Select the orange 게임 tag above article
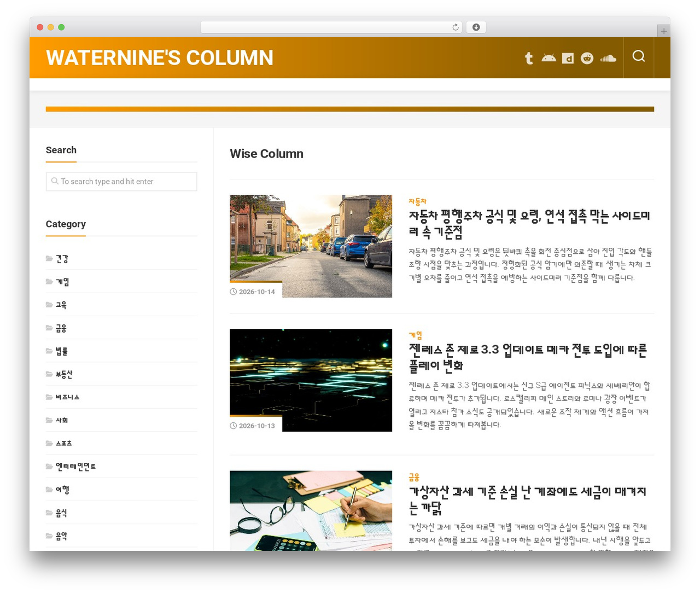This screenshot has height=593, width=700. (x=415, y=335)
